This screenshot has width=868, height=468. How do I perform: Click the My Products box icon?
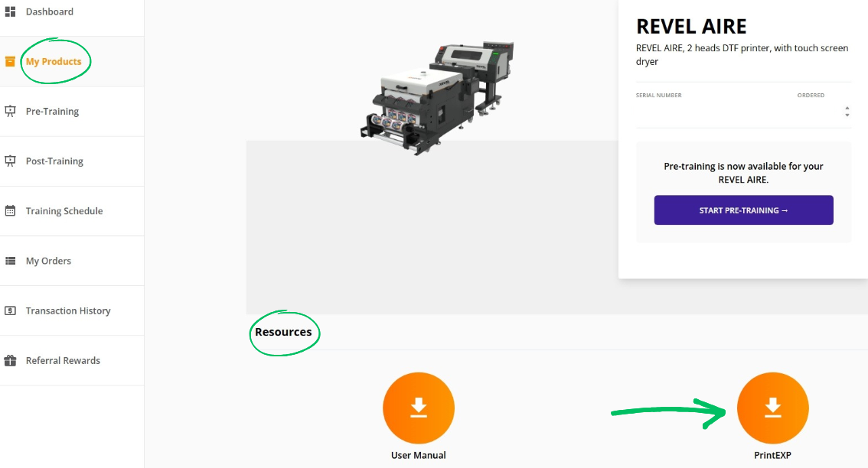coord(10,61)
